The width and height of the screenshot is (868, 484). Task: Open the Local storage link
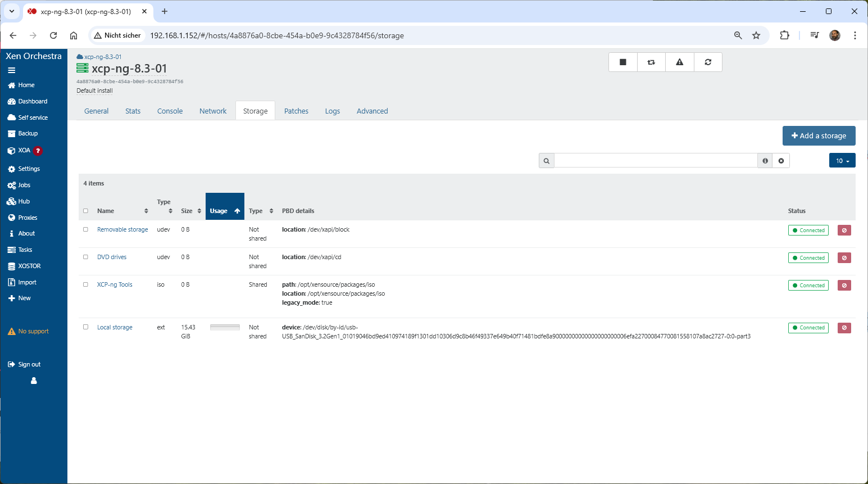point(115,327)
